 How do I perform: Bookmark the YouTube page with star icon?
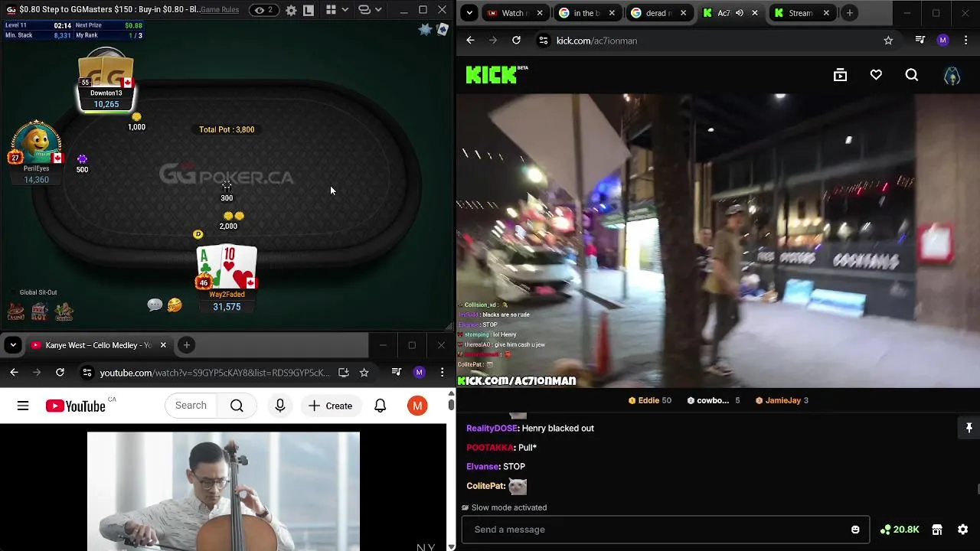364,373
